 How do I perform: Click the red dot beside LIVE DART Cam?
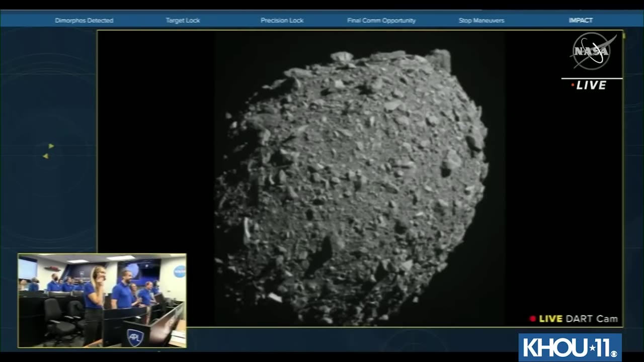click(533, 319)
